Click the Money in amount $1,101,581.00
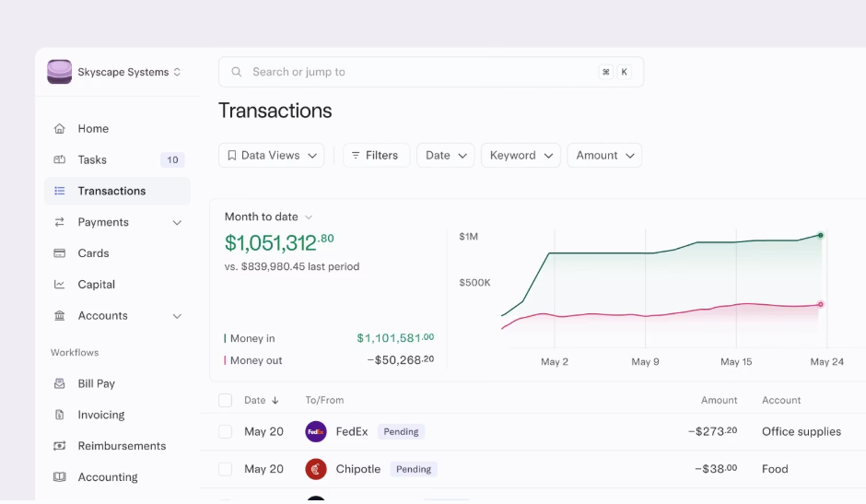 pos(395,337)
